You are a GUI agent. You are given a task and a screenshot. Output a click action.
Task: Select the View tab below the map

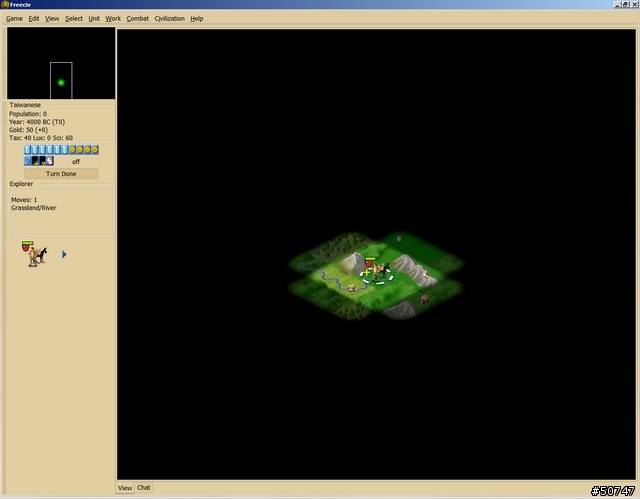tap(125, 488)
